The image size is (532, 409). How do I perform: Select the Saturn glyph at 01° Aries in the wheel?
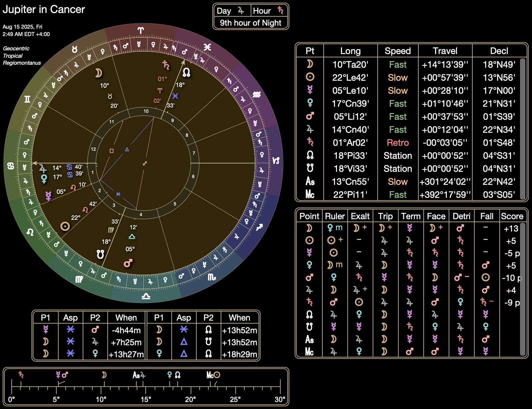[x=166, y=65]
